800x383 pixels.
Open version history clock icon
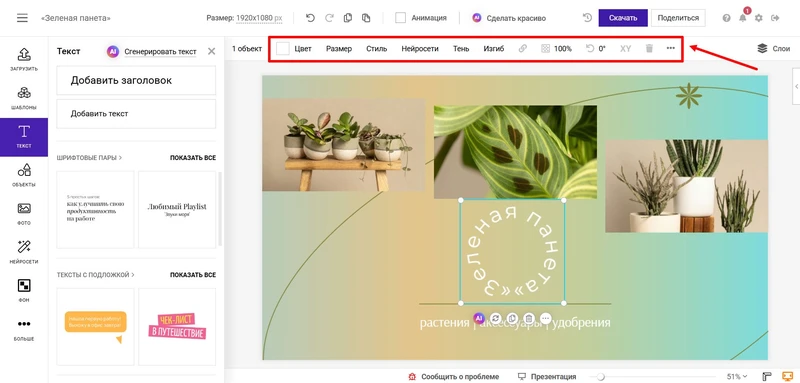pyautogui.click(x=587, y=18)
